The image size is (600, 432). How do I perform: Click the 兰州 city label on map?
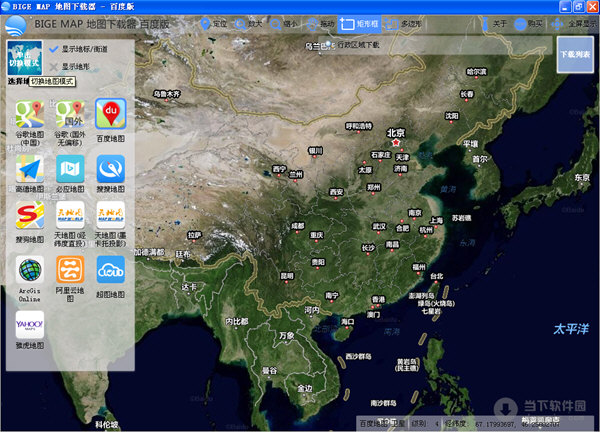296,174
